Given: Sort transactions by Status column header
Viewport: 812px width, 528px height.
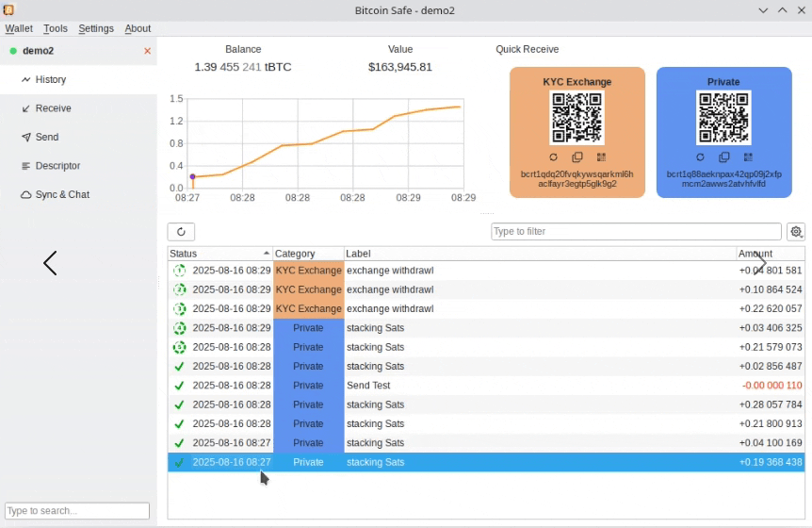Looking at the screenshot, I should point(217,254).
